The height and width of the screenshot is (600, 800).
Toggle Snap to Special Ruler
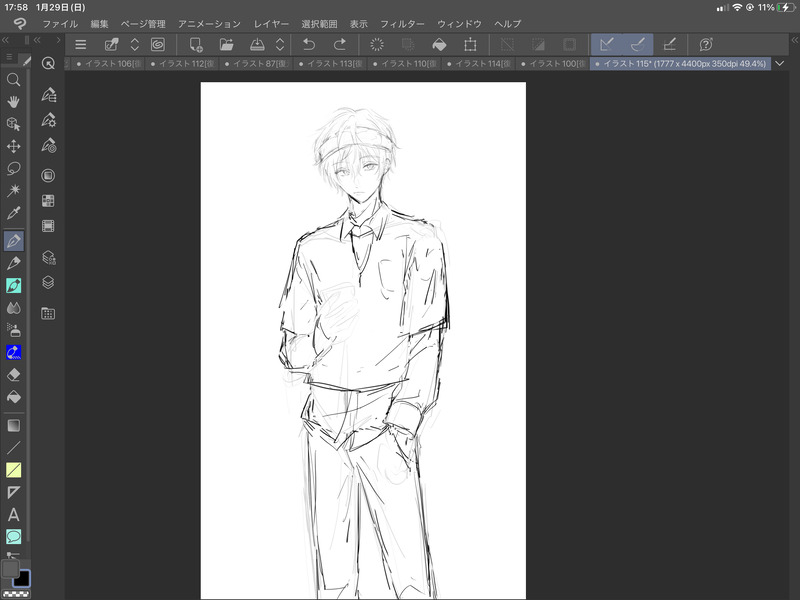point(637,44)
